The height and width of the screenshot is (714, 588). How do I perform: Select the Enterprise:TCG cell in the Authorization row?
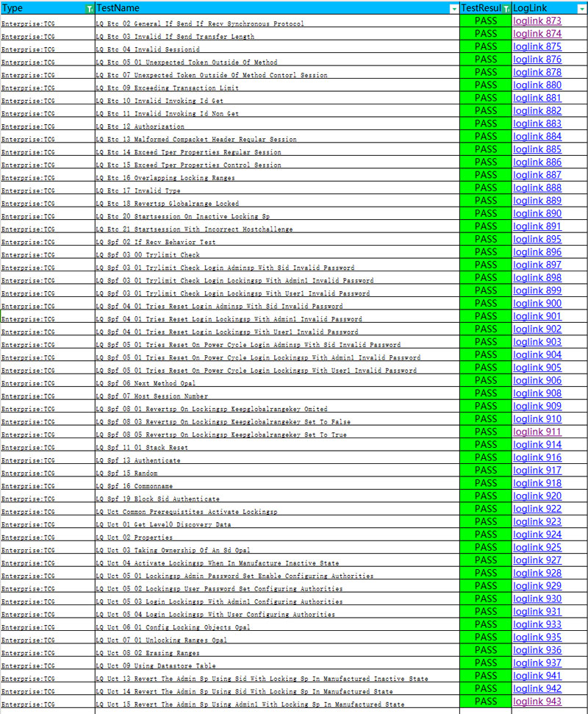coord(48,124)
